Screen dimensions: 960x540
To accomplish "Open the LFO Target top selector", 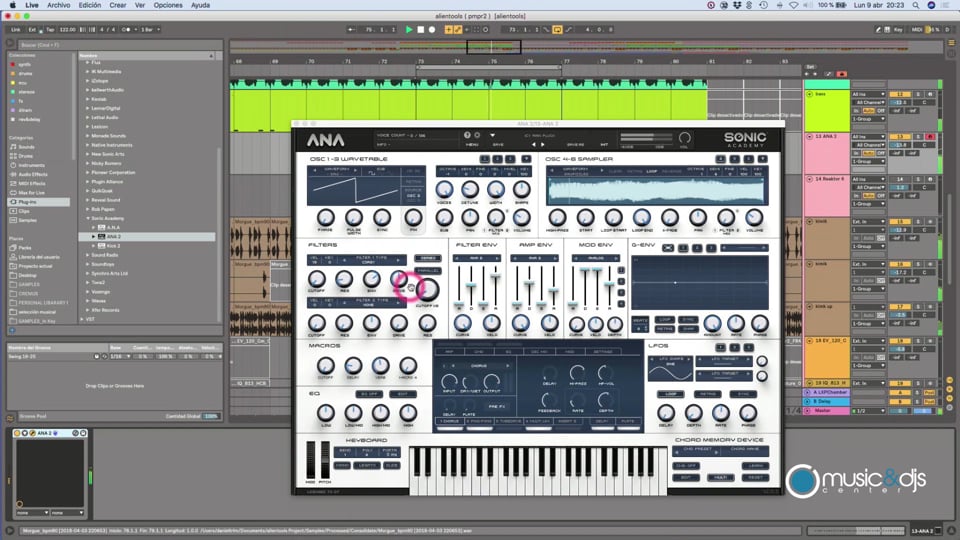I will tap(725, 359).
